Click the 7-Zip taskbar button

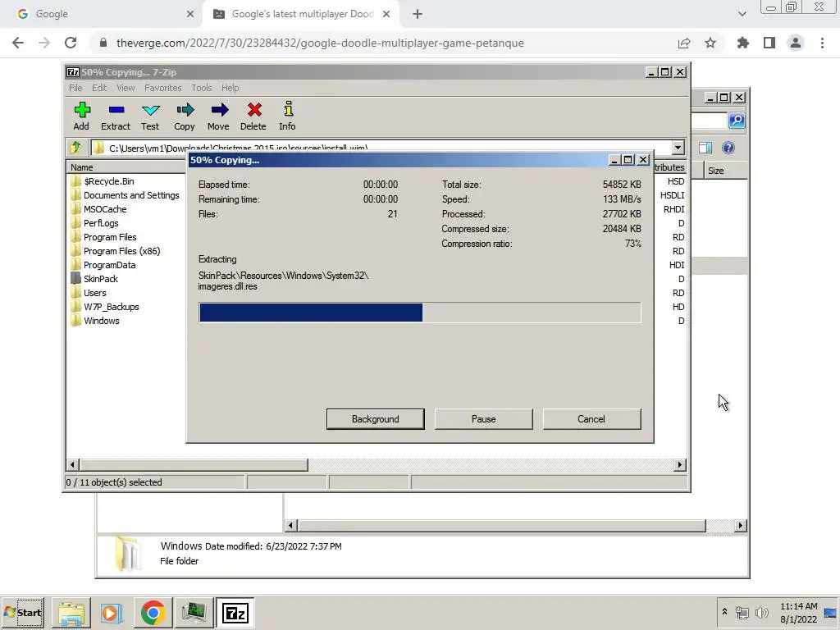tap(235, 613)
